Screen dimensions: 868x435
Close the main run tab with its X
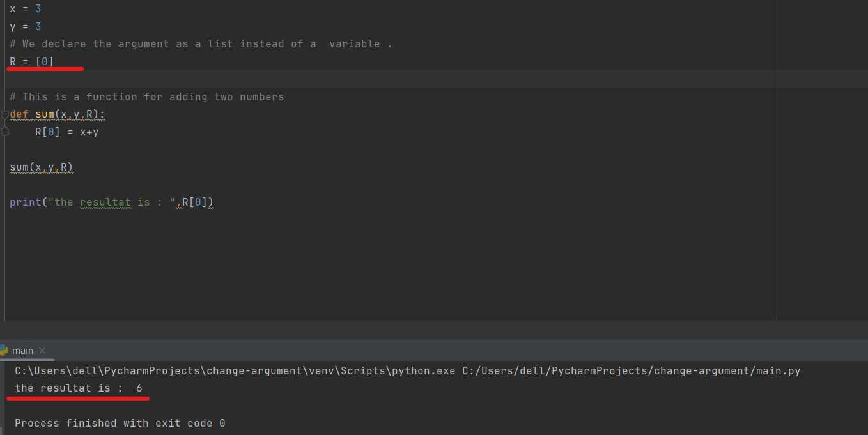tap(42, 351)
